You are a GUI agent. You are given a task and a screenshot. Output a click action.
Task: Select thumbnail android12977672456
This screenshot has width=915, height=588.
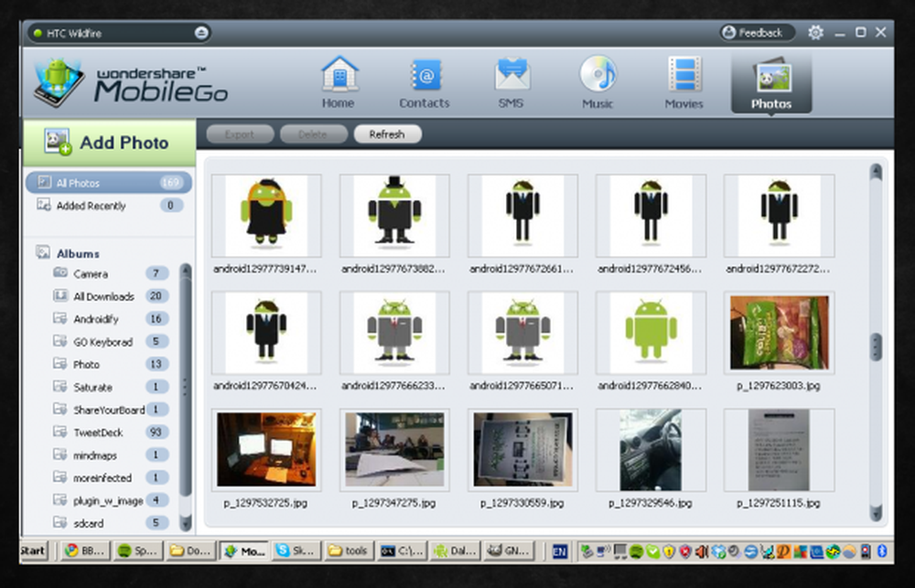[x=651, y=215]
